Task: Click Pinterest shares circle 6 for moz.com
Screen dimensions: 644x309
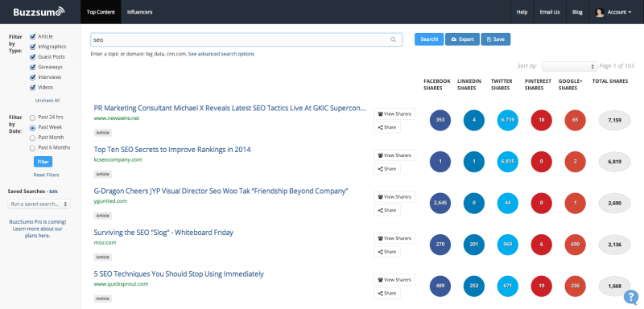Action: [x=541, y=245]
